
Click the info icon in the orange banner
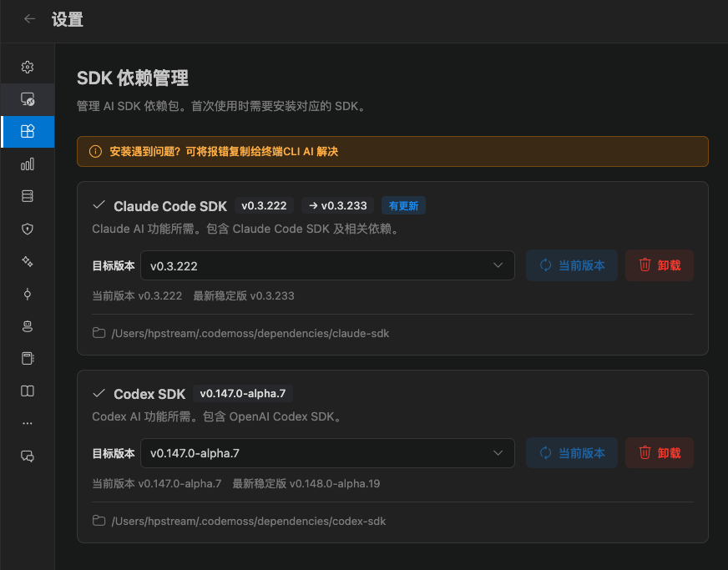[95, 151]
